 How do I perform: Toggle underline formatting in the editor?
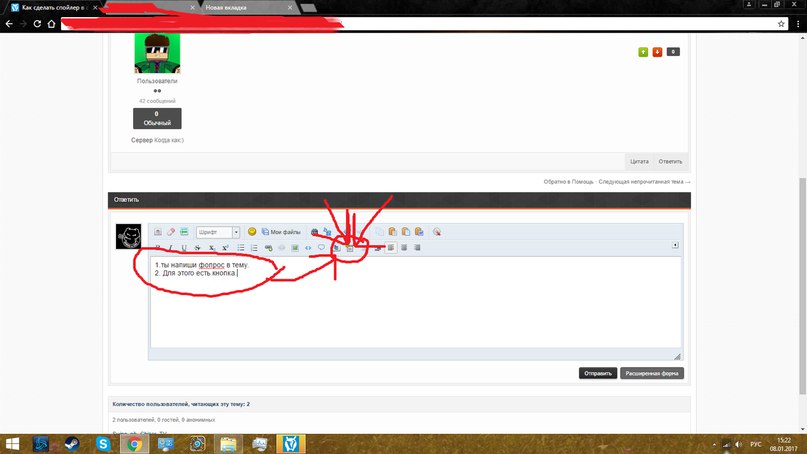coord(184,247)
